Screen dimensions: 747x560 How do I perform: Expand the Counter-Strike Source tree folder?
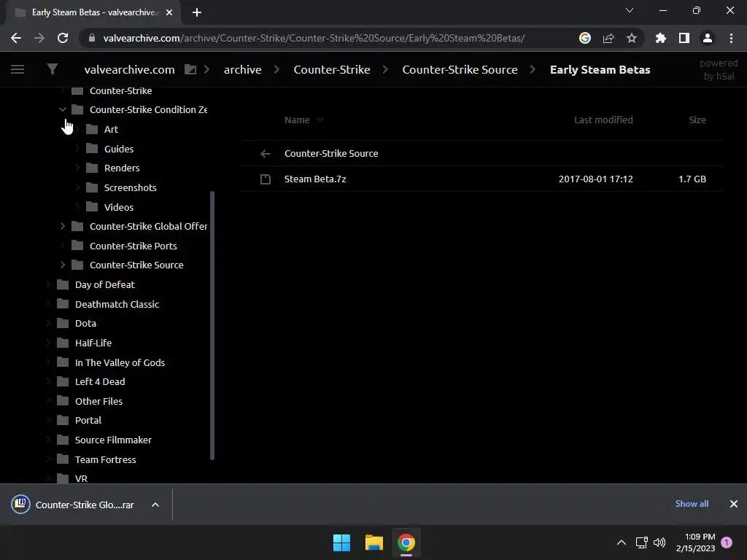pyautogui.click(x=63, y=265)
